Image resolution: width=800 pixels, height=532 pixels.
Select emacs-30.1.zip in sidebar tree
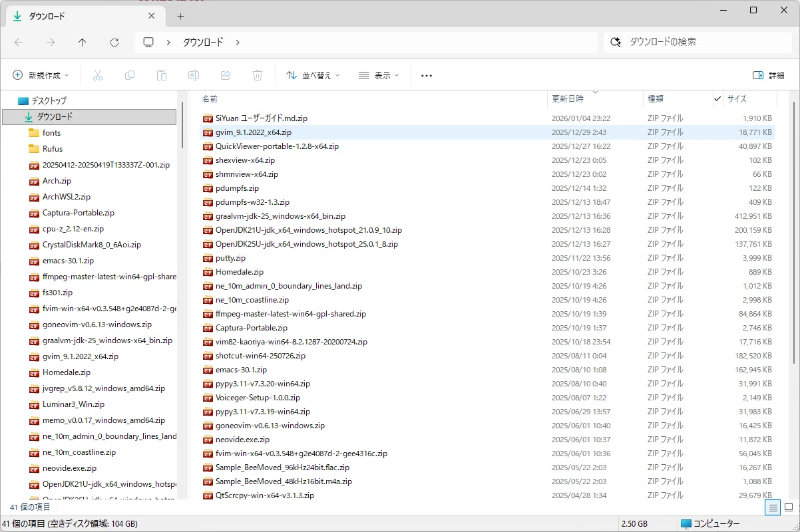(x=68, y=261)
